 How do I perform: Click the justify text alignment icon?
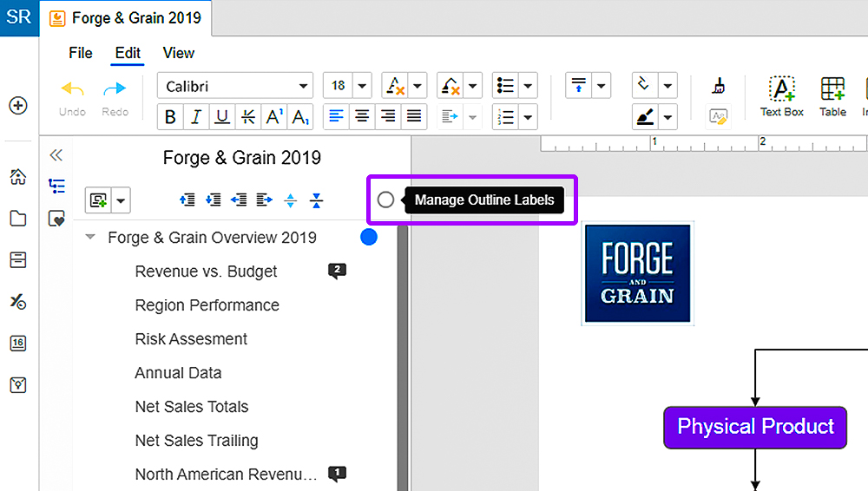414,116
